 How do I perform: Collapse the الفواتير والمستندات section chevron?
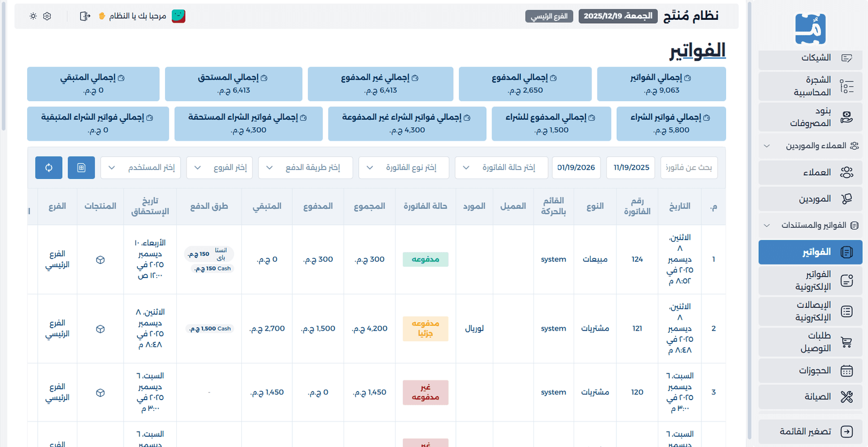(x=766, y=224)
